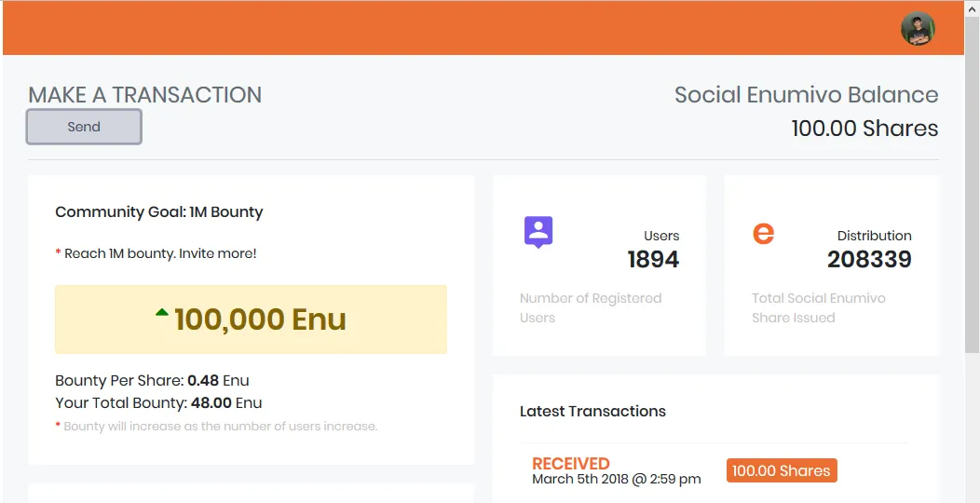
Task: Click the 100,000 Enu bounty banner
Action: [x=251, y=319]
